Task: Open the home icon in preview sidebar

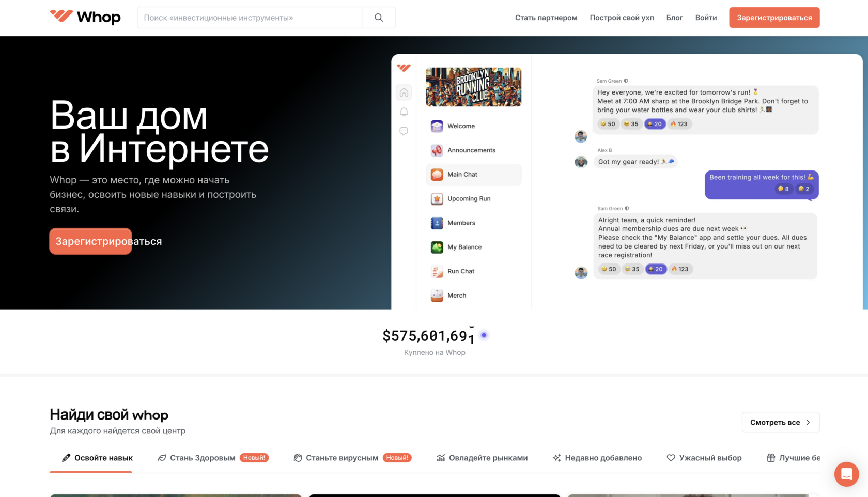Action: click(x=404, y=92)
